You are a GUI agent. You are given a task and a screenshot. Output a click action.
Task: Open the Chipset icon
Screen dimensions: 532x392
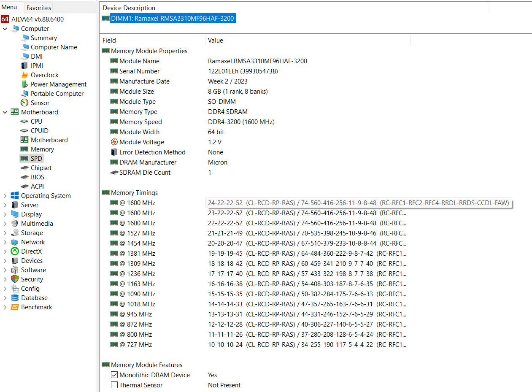click(x=24, y=168)
